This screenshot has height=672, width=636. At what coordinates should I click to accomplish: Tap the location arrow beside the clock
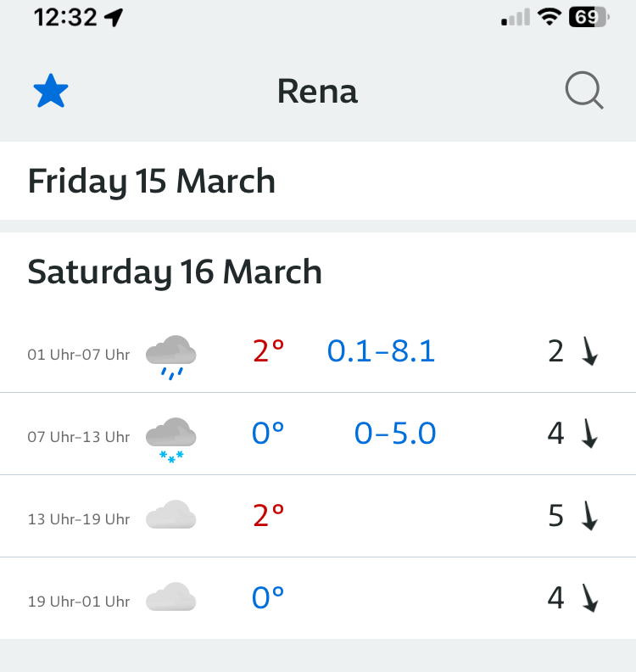coord(114,18)
